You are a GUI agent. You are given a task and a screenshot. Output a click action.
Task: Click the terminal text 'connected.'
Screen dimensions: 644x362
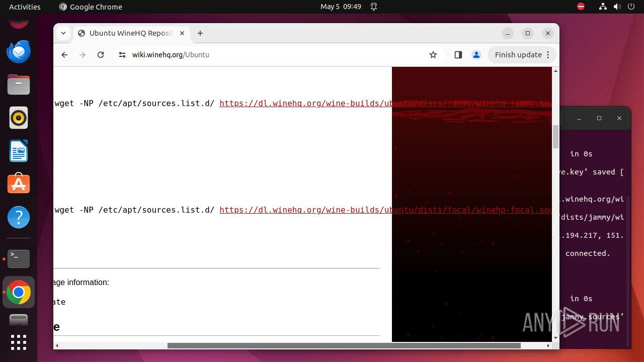(x=588, y=253)
